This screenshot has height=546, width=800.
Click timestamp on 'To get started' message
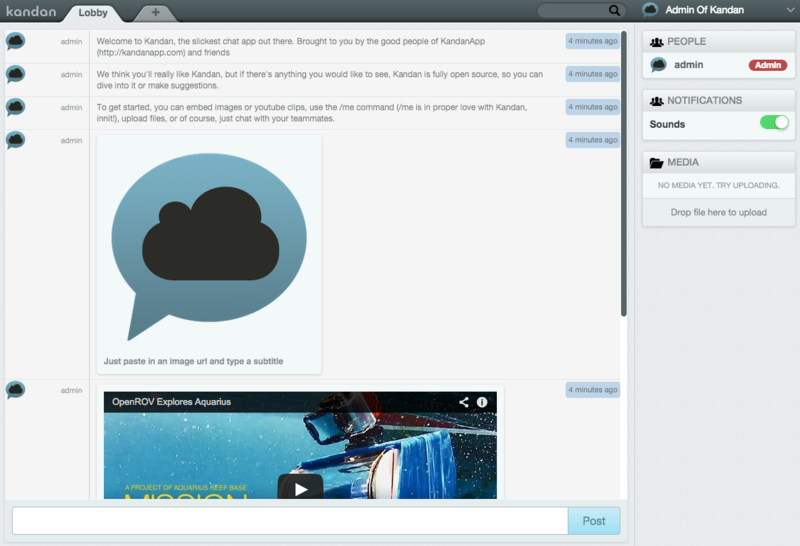point(592,107)
